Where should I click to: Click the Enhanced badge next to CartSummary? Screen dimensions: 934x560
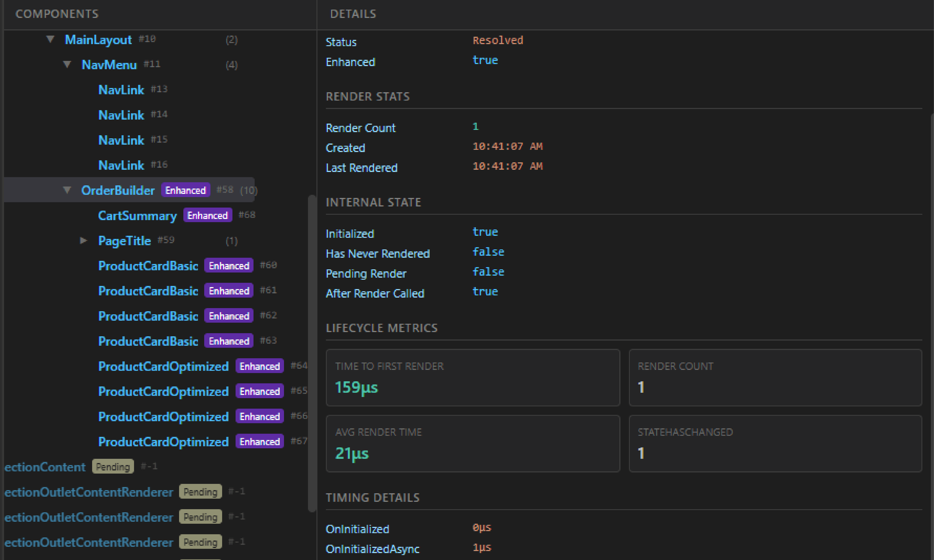(207, 215)
